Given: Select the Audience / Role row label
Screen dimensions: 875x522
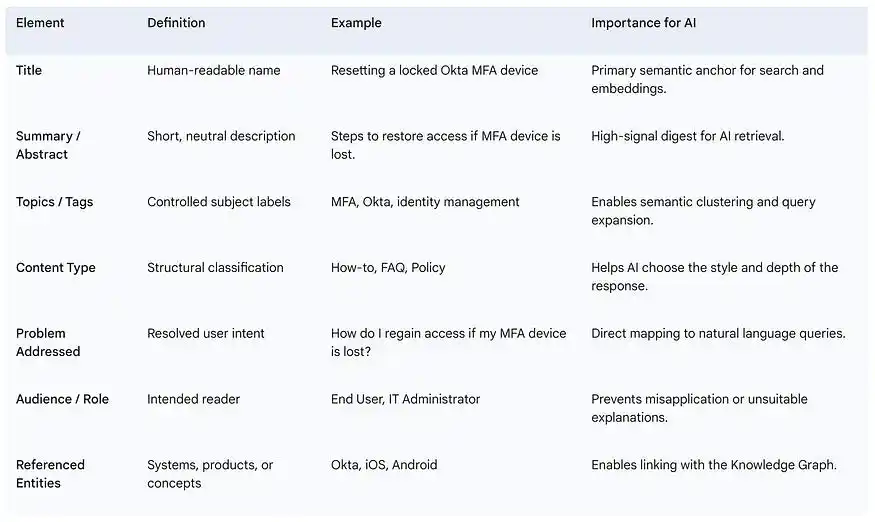Looking at the screenshot, I should 62,399.
